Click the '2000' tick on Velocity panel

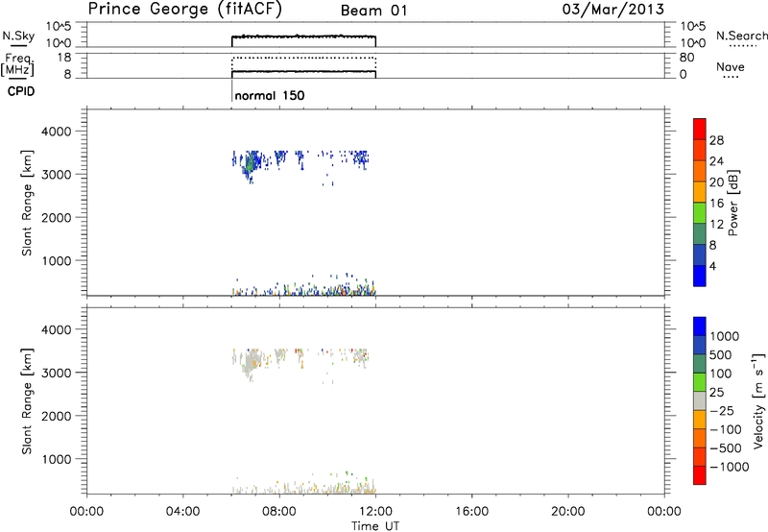[x=57, y=416]
